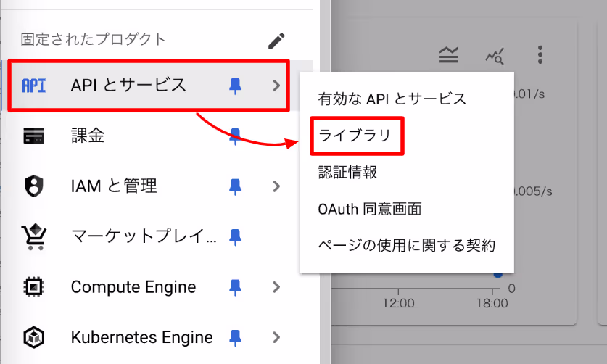Expand the IAM と管理 submenu chevron

[276, 186]
